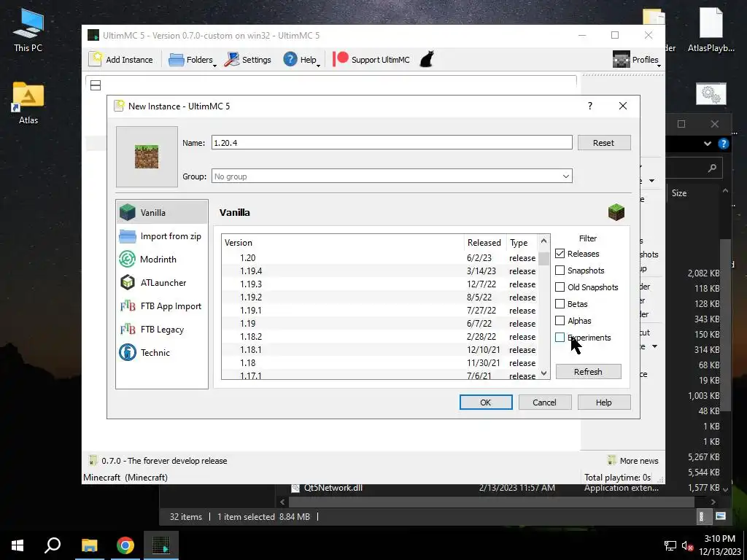
Task: Select Import from zip in sidebar
Action: (161, 236)
